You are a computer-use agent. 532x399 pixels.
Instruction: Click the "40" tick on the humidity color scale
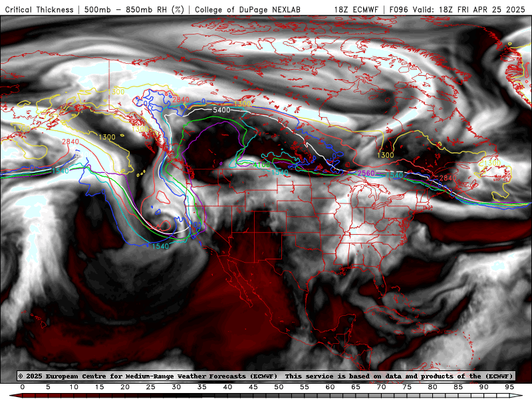[x=227, y=387]
